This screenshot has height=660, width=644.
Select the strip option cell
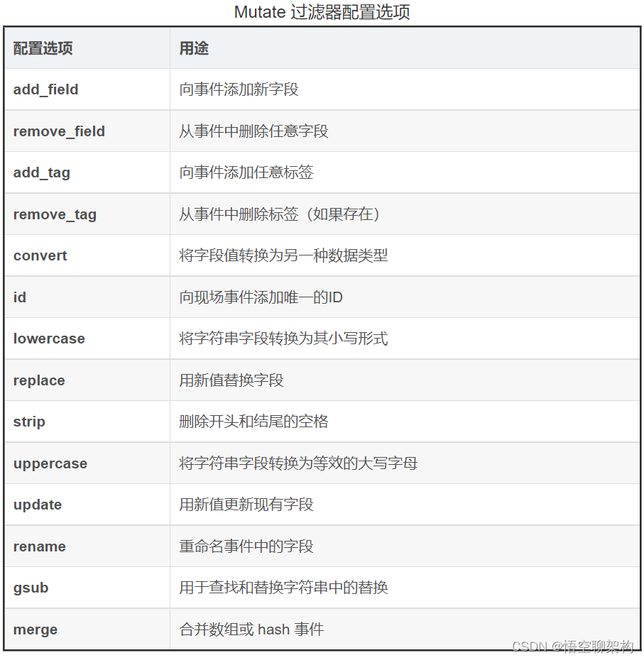(29, 422)
